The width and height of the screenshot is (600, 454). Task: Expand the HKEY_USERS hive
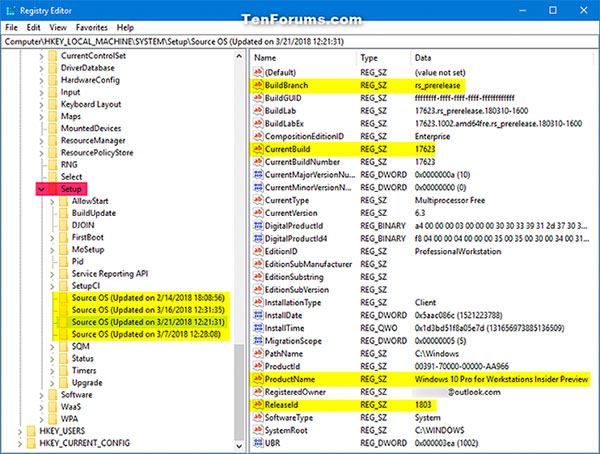tap(20, 431)
